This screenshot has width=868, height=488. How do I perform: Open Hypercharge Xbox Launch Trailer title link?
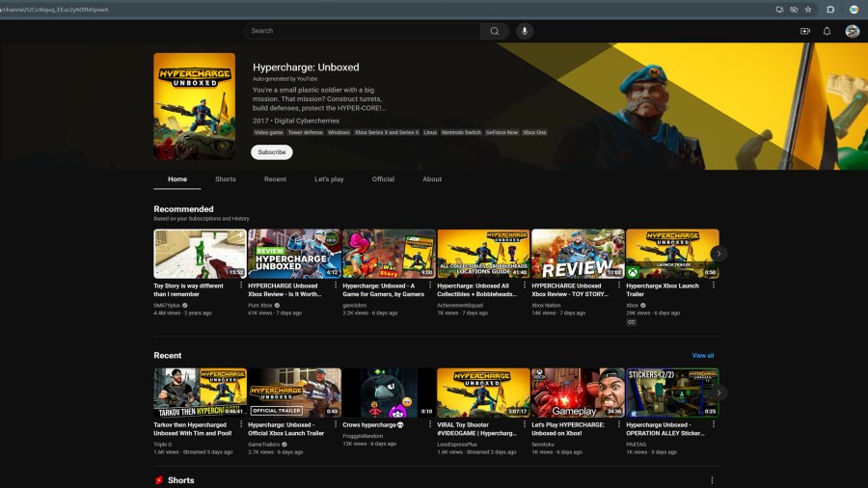point(663,290)
